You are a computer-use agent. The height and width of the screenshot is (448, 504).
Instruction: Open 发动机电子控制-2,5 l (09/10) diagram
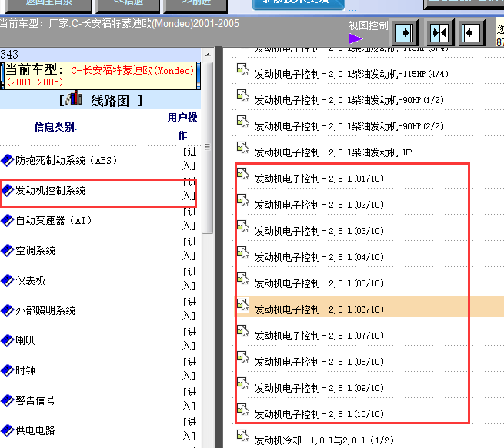(x=319, y=388)
